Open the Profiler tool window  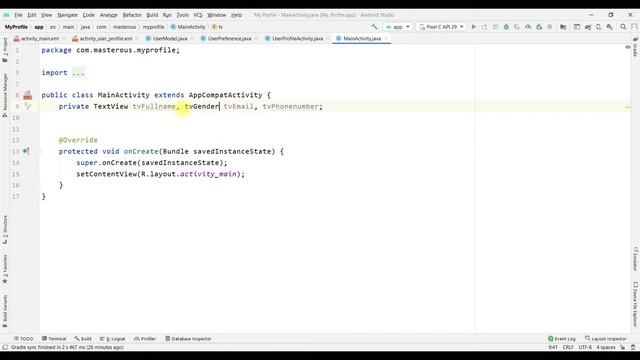coord(145,339)
